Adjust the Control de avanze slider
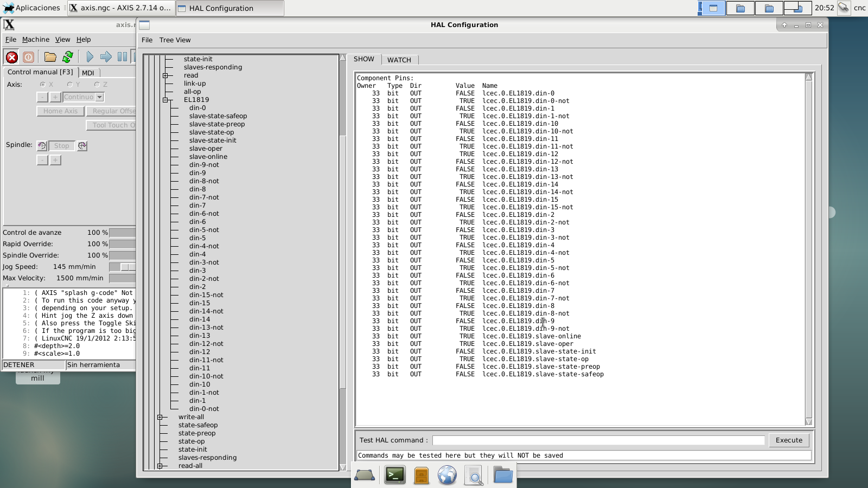This screenshot has width=868, height=488. tap(123, 233)
